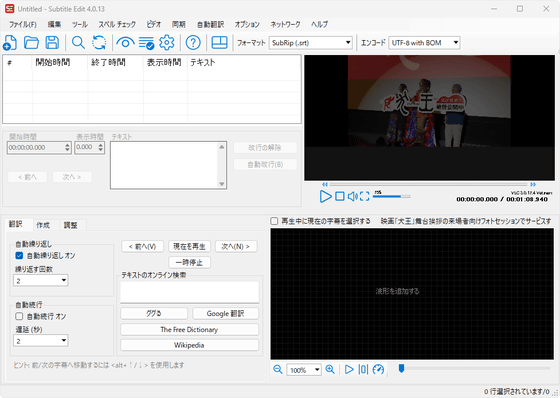This screenshot has height=398, width=560.
Task: Open settings with the gear toolbar icon
Action: 167,43
